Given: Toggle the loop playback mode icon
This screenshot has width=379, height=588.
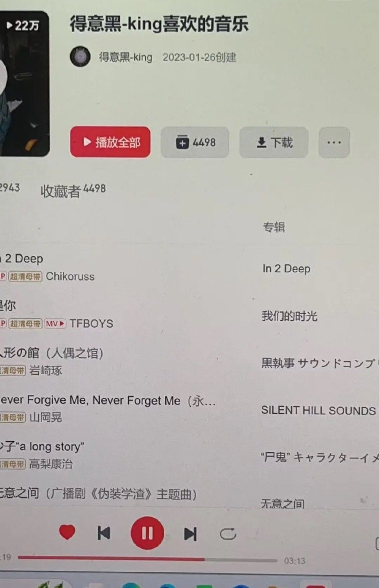Looking at the screenshot, I should pyautogui.click(x=228, y=534).
